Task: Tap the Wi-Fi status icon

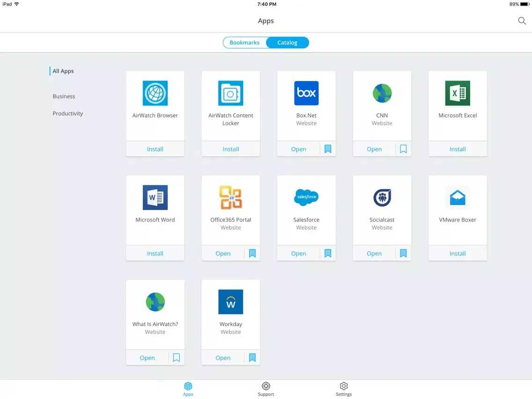Action: pyautogui.click(x=17, y=4)
